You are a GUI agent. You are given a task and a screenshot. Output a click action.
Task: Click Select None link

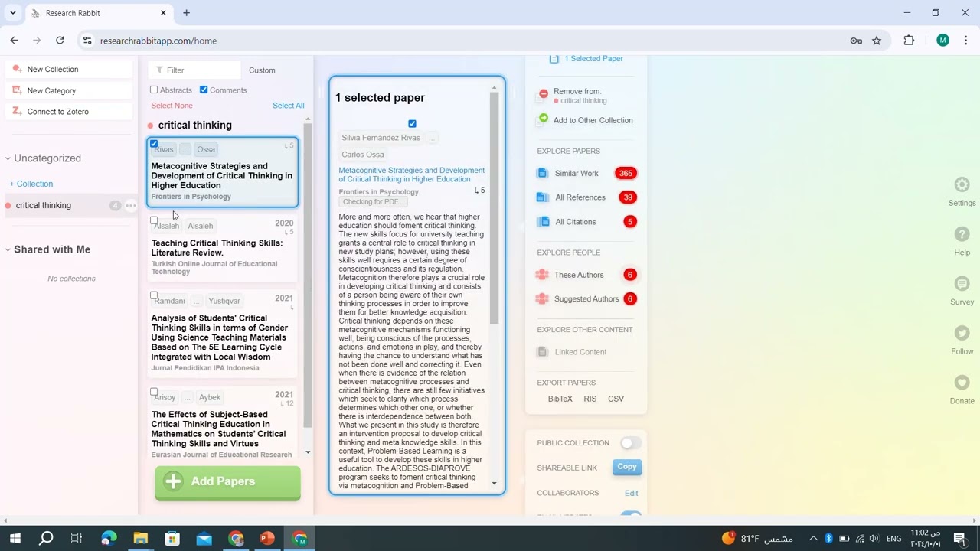pyautogui.click(x=171, y=106)
